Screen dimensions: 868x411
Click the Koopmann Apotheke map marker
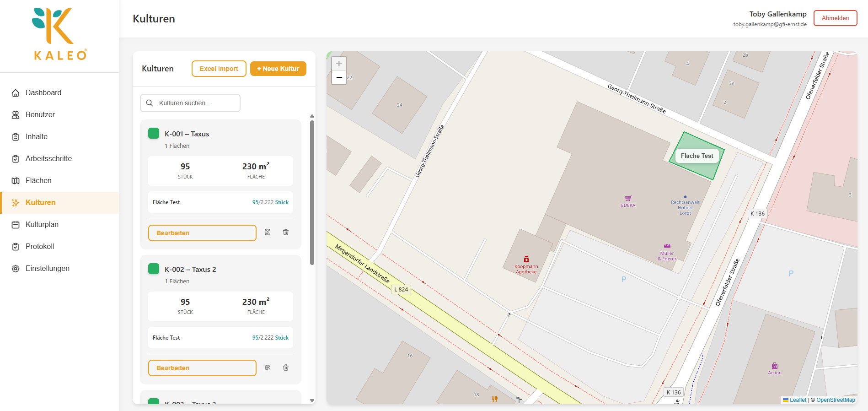526,260
